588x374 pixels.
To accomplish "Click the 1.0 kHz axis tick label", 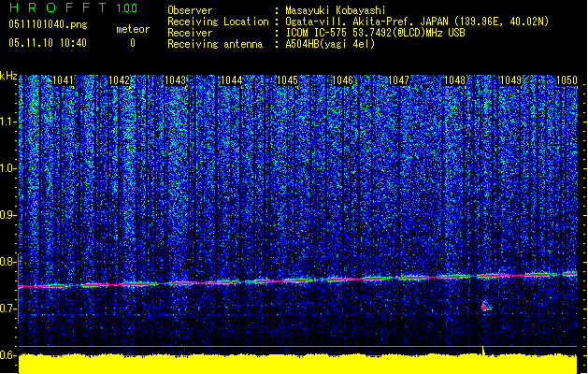I will click(x=8, y=168).
